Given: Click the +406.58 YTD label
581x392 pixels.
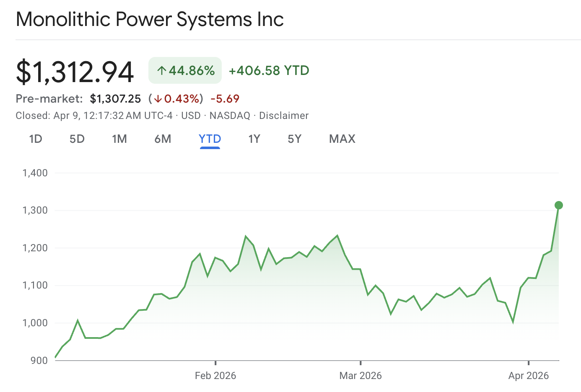Looking at the screenshot, I should pos(268,70).
